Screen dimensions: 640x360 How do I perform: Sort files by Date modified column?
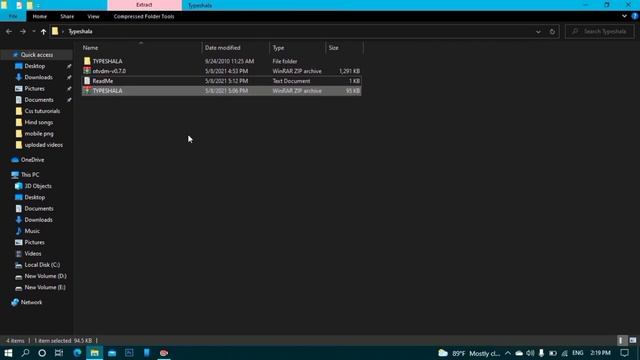[235, 48]
